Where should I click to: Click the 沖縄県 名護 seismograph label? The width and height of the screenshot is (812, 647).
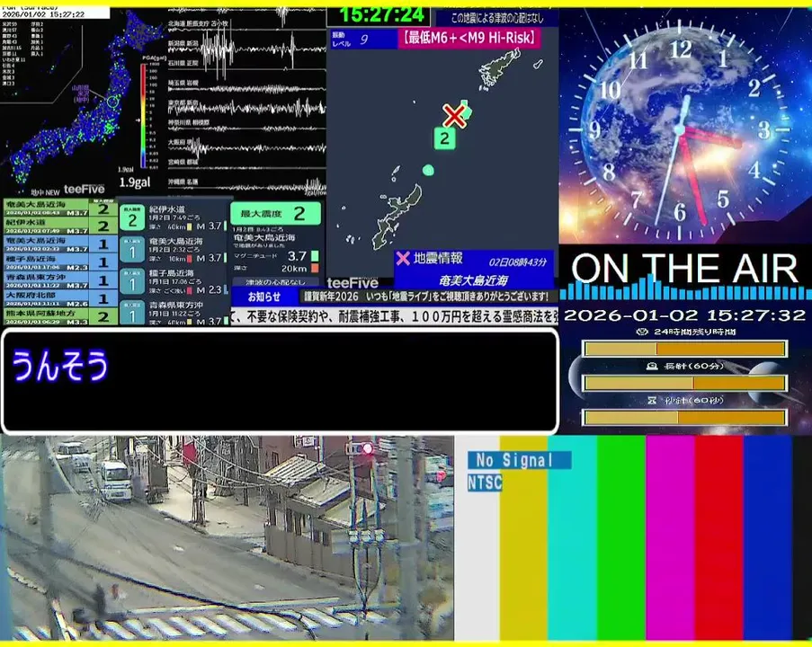click(183, 182)
